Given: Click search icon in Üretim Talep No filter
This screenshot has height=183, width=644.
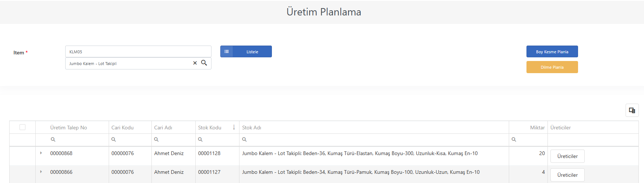Looking at the screenshot, I should 53,140.
